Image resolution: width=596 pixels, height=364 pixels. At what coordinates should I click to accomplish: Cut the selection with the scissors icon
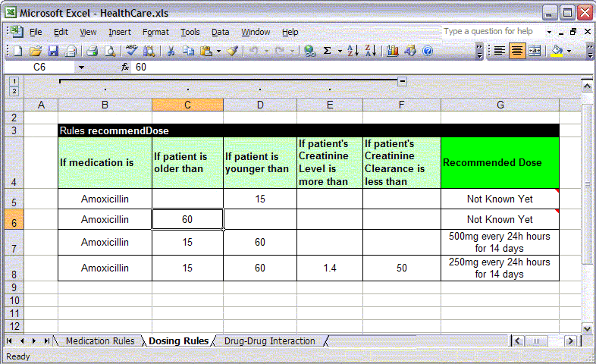(x=171, y=51)
